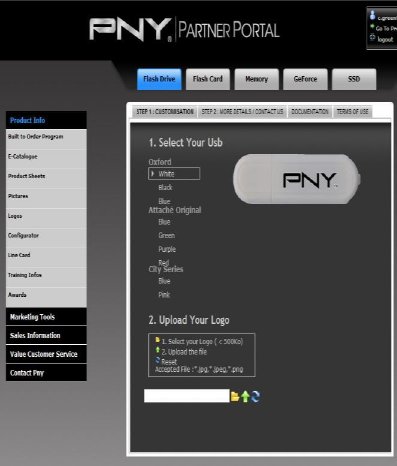397x466 pixels.
Task: Click the folder browse icon beside the file field
Action: point(235,396)
